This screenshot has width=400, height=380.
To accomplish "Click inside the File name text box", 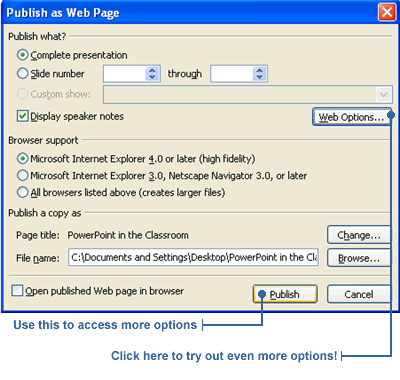I will [x=193, y=257].
